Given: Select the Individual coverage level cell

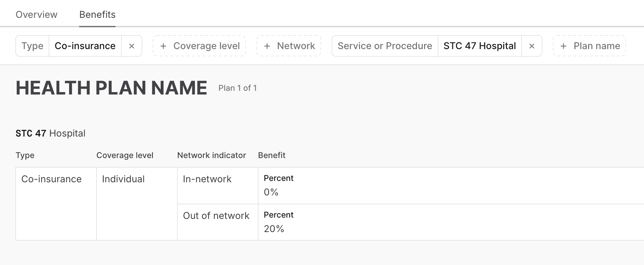Looking at the screenshot, I should point(123,179).
